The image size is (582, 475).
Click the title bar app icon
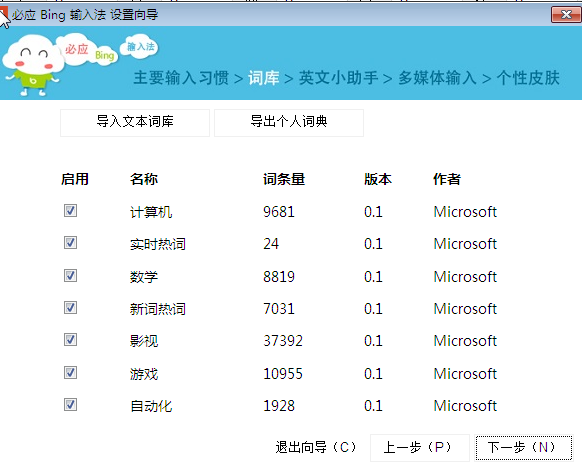click(x=4, y=15)
